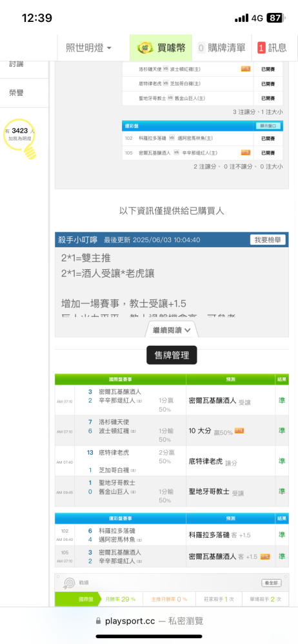Click prediction 底特律老虎 讓分
The image size is (298, 644).
pos(213,462)
